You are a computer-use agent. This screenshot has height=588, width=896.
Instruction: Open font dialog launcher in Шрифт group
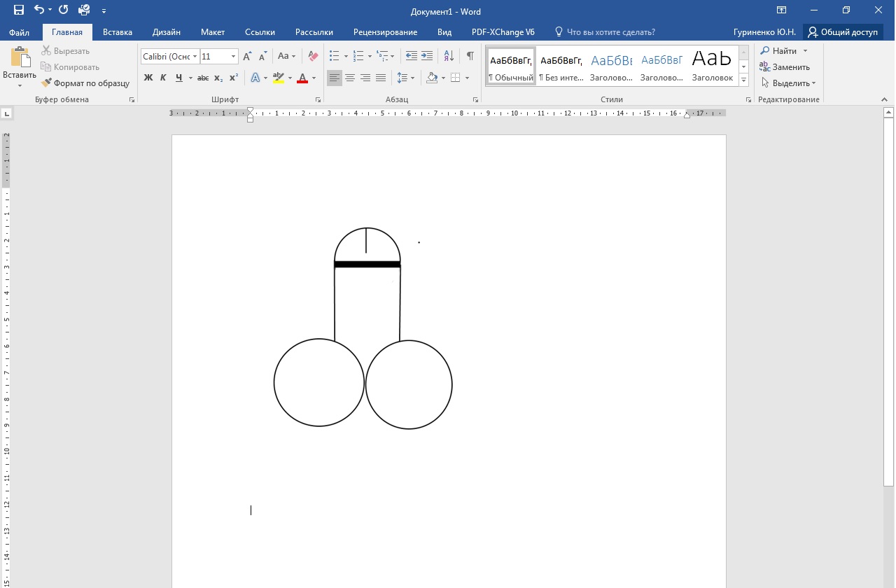(x=318, y=100)
